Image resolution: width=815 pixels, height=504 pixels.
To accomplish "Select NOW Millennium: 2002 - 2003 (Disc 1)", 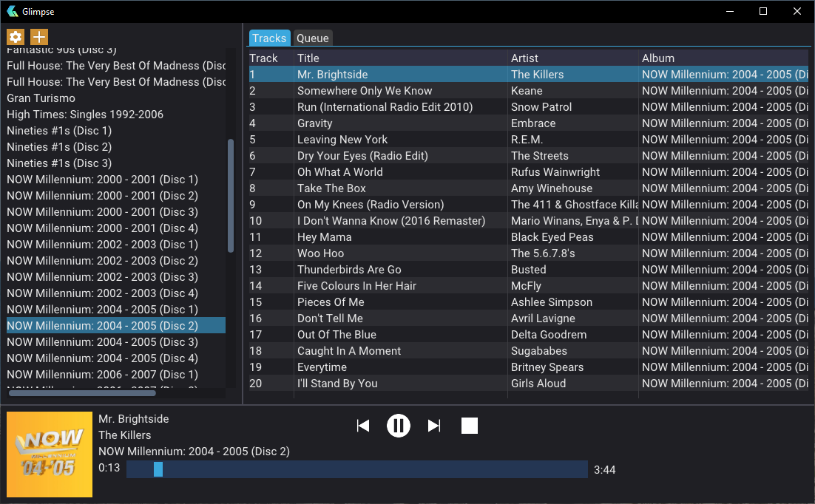I will click(116, 244).
